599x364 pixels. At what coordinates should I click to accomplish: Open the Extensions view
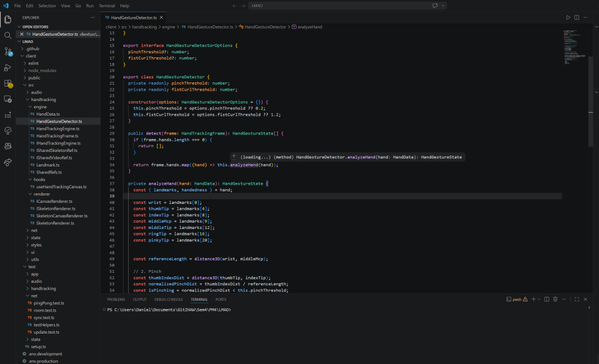[x=8, y=84]
